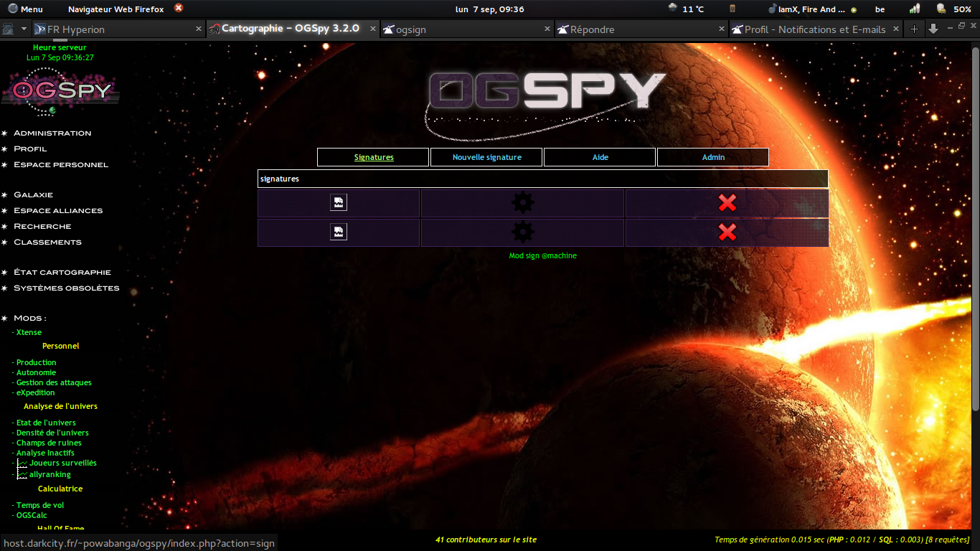Viewport: 980px width, 551px height.
Task: Click 41 contributeurs sur le site text
Action: click(486, 540)
